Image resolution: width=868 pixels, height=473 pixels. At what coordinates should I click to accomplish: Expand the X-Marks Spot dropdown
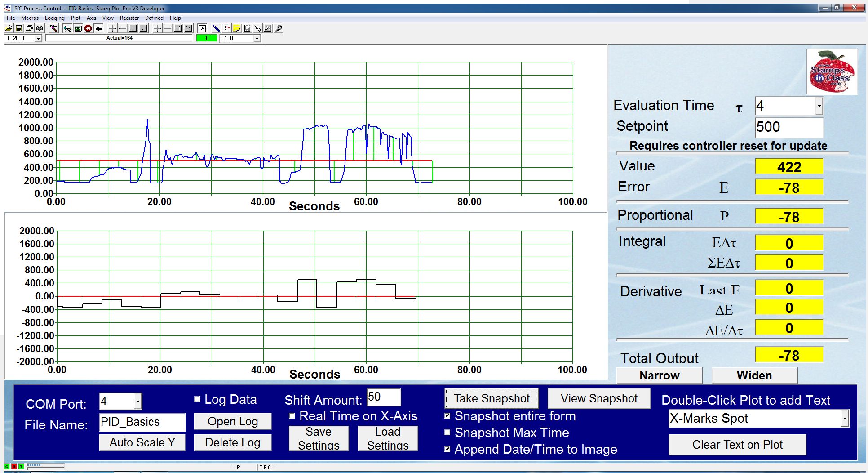[x=845, y=419]
